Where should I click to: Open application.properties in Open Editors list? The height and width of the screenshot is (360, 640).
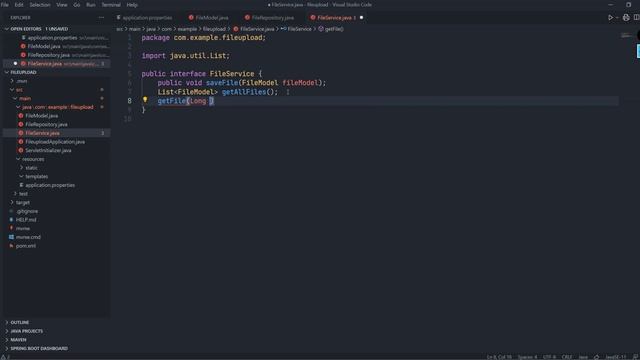56,38
